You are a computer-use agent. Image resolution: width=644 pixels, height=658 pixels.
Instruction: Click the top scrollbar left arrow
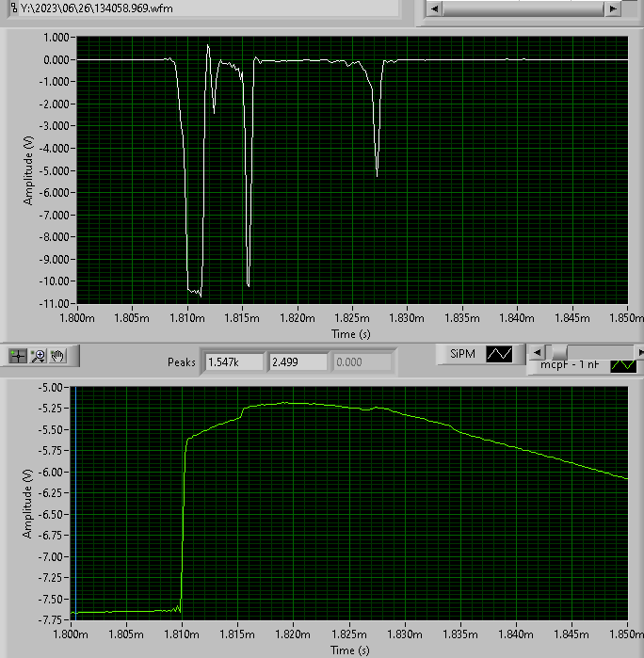coord(434,8)
